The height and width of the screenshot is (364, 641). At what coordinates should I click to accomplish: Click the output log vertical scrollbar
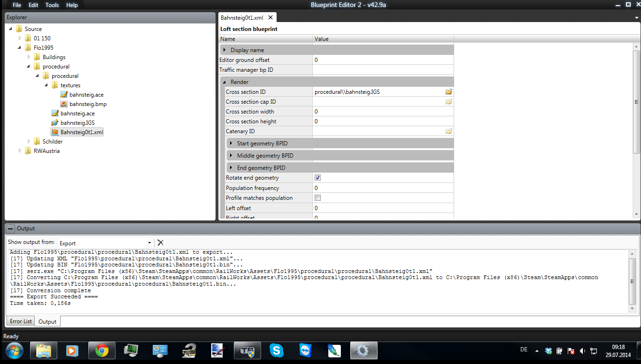pyautogui.click(x=632, y=281)
